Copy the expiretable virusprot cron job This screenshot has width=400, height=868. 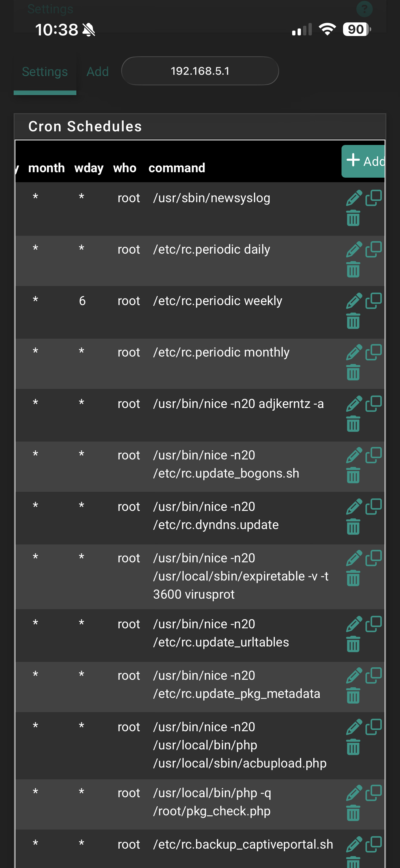pos(373,558)
